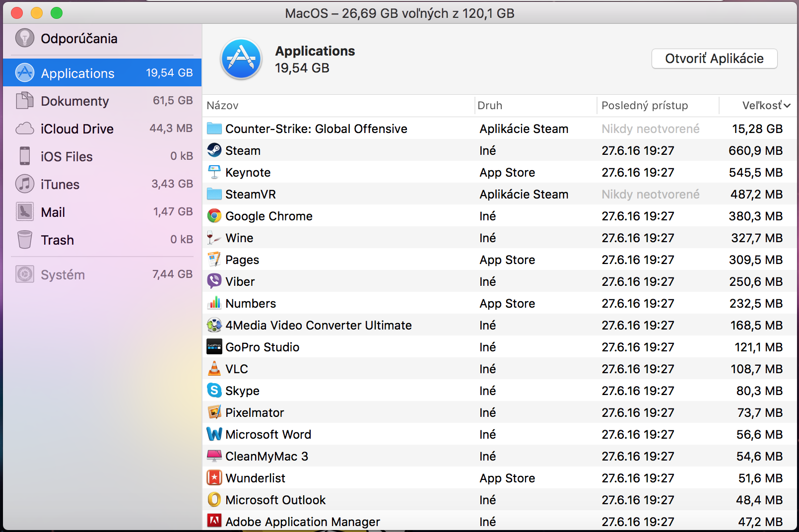The width and height of the screenshot is (799, 532).
Task: Click the Counter-Strike folder icon
Action: pyautogui.click(x=214, y=129)
